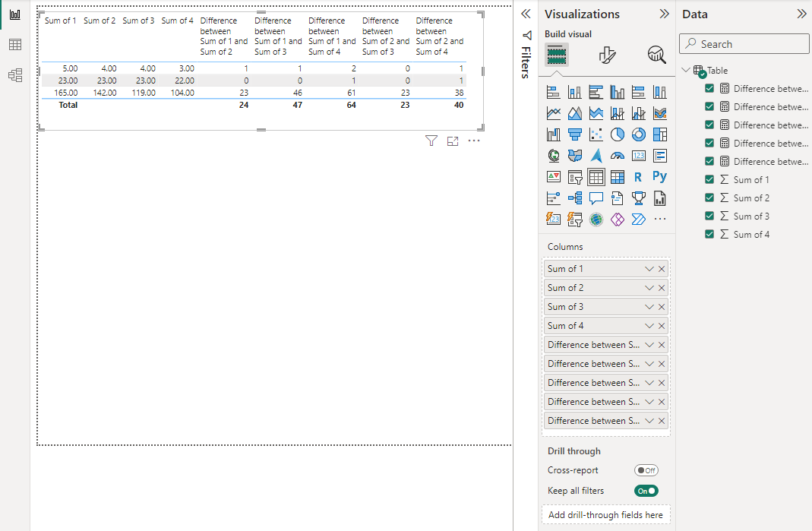Remove Sum of 4 from Columns well
Image resolution: width=812 pixels, height=531 pixels.
coord(662,326)
